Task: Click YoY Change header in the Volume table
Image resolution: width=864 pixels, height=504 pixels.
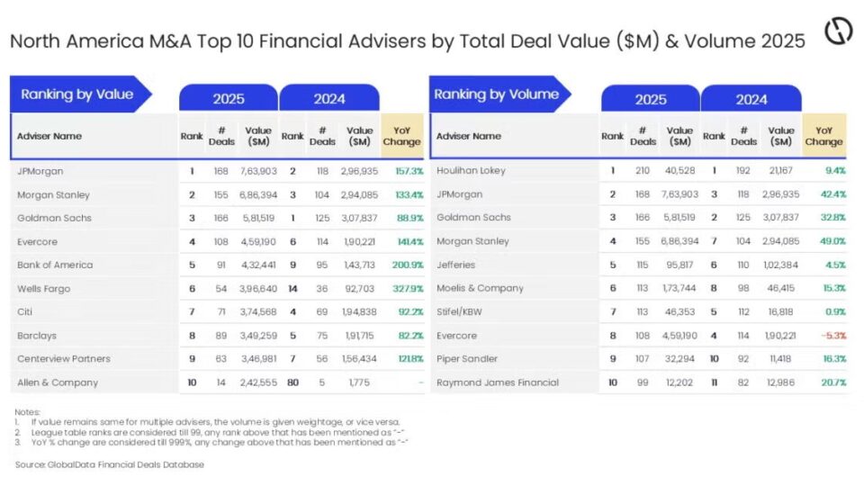Action: pos(823,136)
